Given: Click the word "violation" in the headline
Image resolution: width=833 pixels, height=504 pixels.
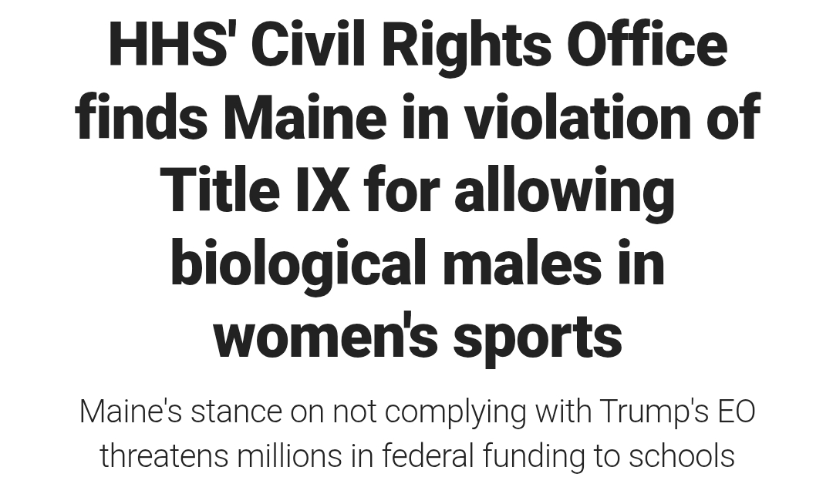Looking at the screenshot, I should (578, 116).
